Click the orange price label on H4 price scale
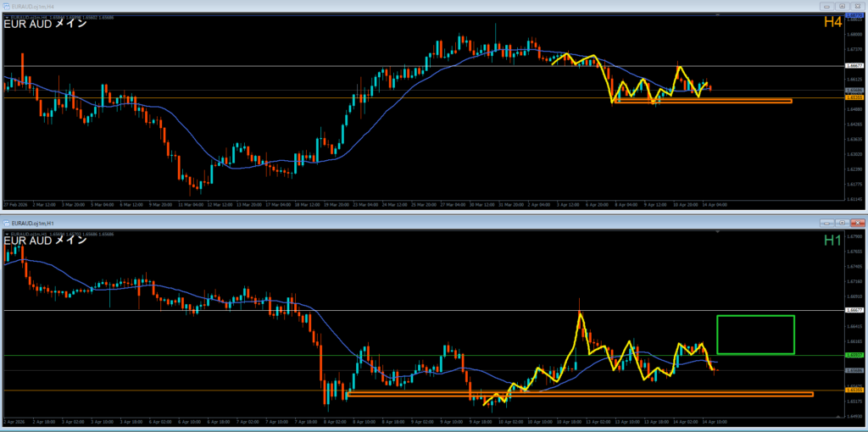 tap(854, 97)
